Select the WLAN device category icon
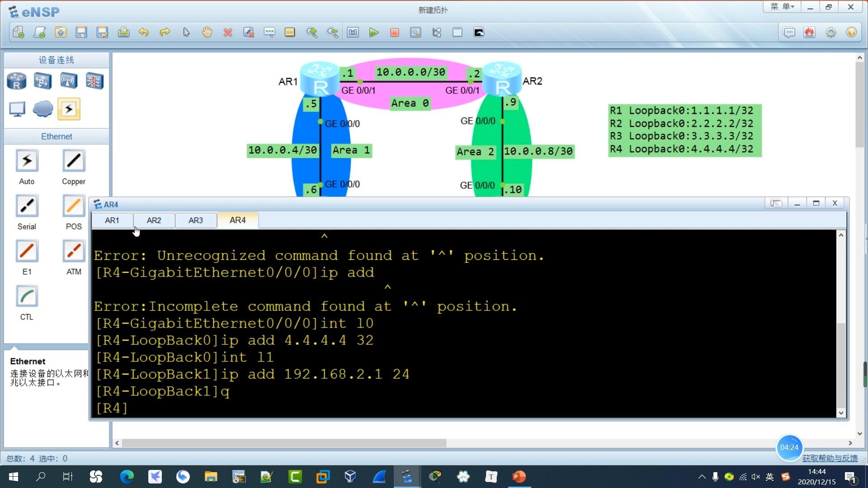 pos(69,81)
